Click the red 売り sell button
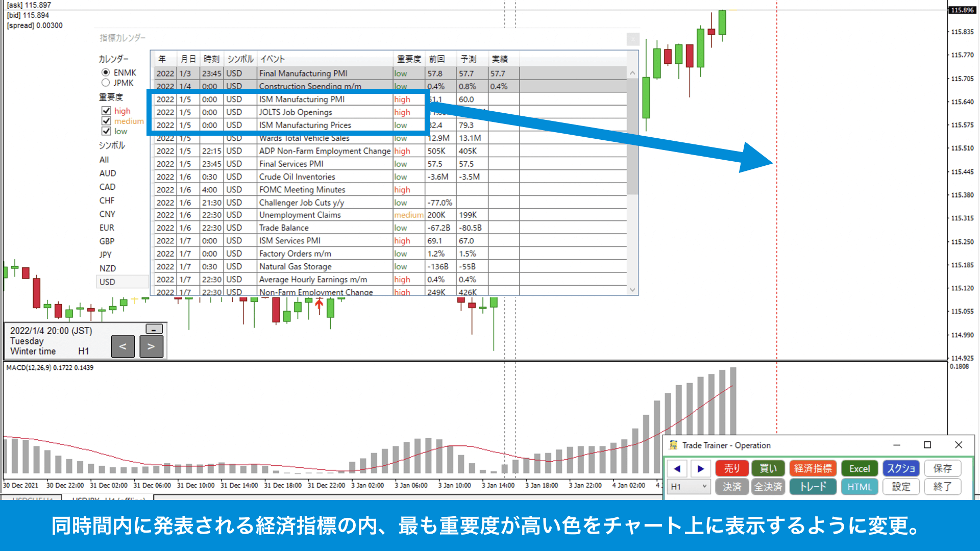Screen dimensions: 980x551 point(731,468)
